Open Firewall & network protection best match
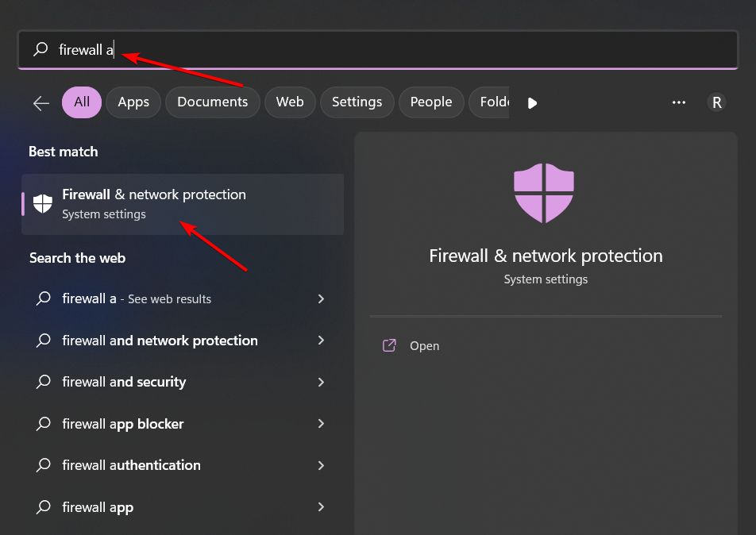This screenshot has height=535, width=756. pos(183,204)
